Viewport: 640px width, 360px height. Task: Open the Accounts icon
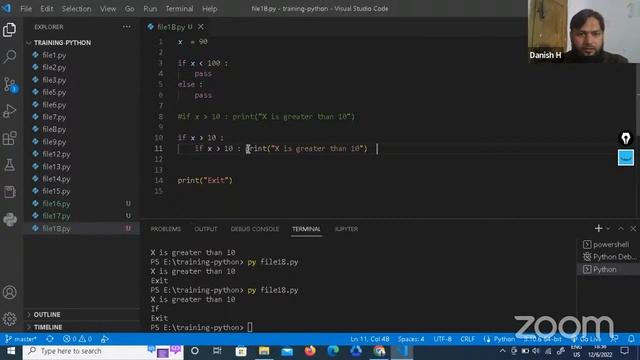pos(9,292)
